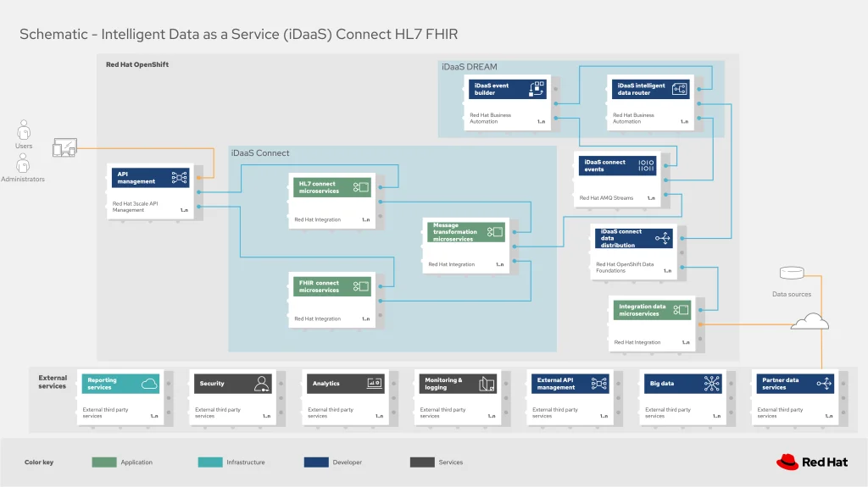Click the iDaaS event builder icon
This screenshot has width=868, height=487.
click(537, 89)
